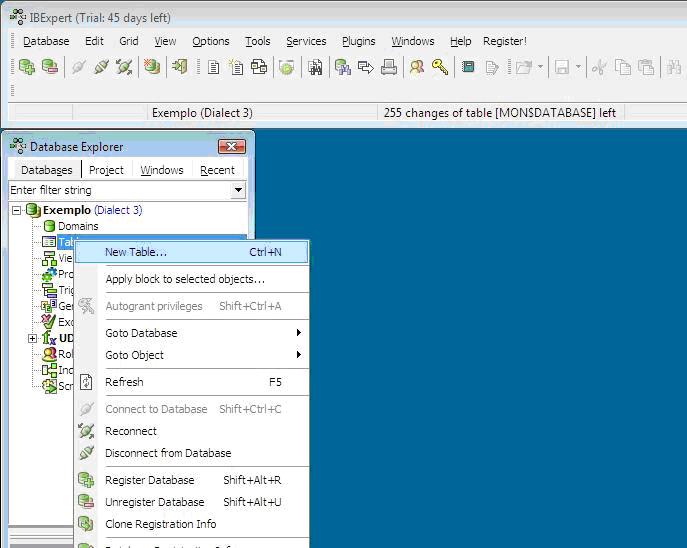Click the yellow key icon in toolbar

[x=440, y=67]
